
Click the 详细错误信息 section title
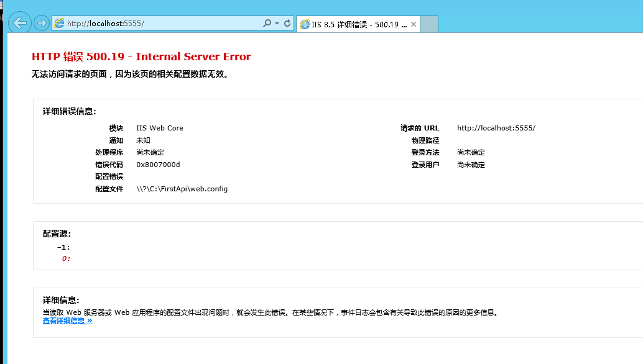69,111
